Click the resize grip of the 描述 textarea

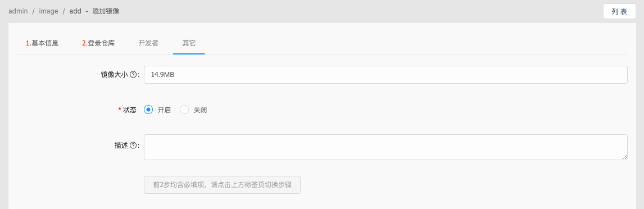click(x=624, y=157)
